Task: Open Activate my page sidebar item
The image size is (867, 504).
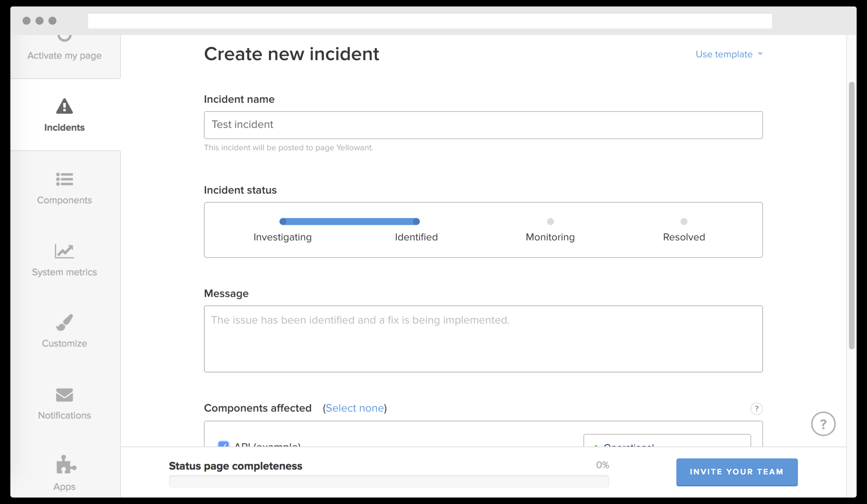Action: (x=64, y=55)
